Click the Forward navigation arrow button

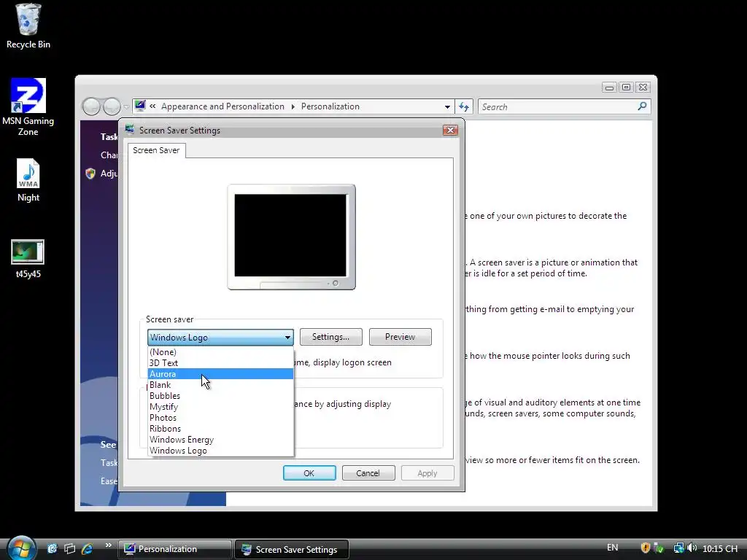coord(112,106)
